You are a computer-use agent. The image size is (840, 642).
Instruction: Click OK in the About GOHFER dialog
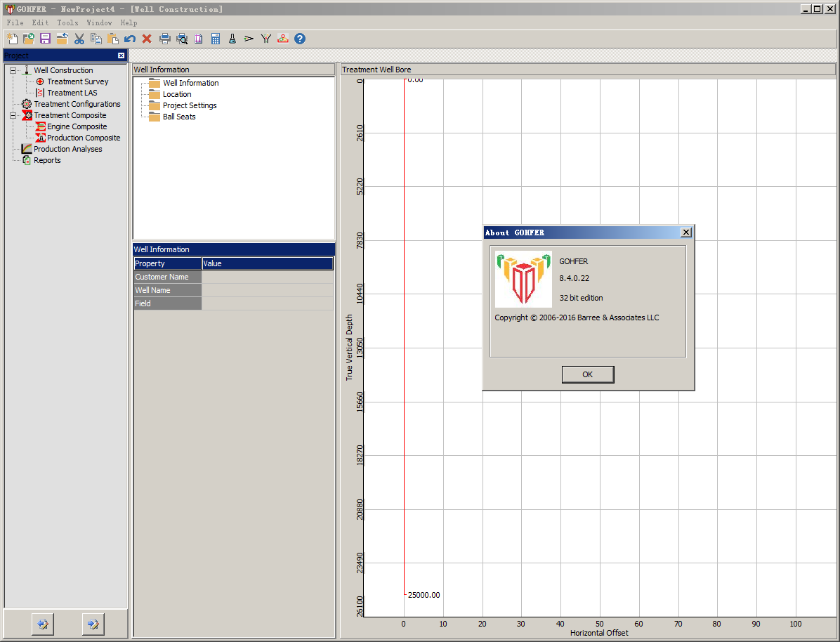588,374
